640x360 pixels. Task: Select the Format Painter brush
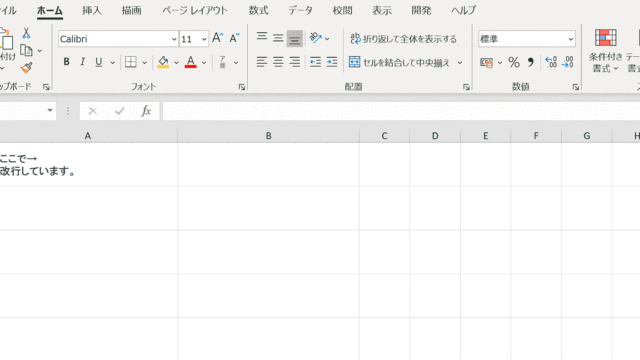coord(27,67)
